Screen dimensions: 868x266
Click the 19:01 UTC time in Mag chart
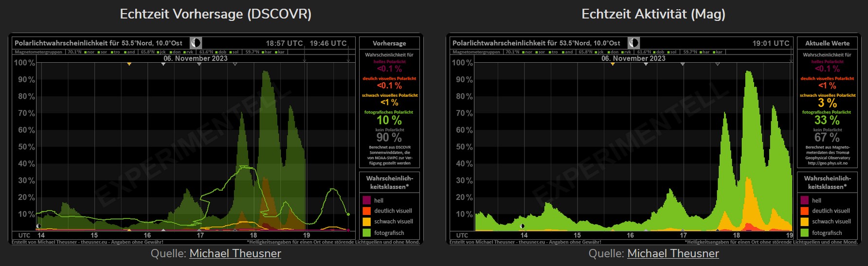click(771, 43)
